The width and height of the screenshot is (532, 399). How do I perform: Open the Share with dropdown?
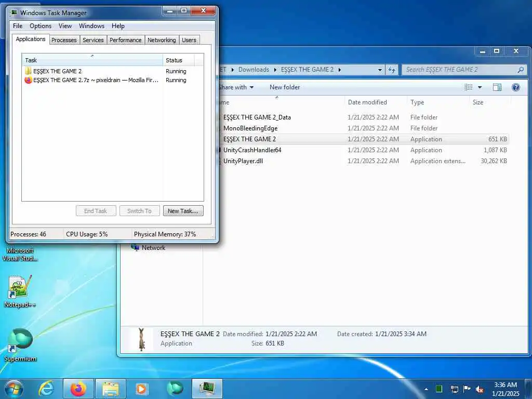[236, 87]
